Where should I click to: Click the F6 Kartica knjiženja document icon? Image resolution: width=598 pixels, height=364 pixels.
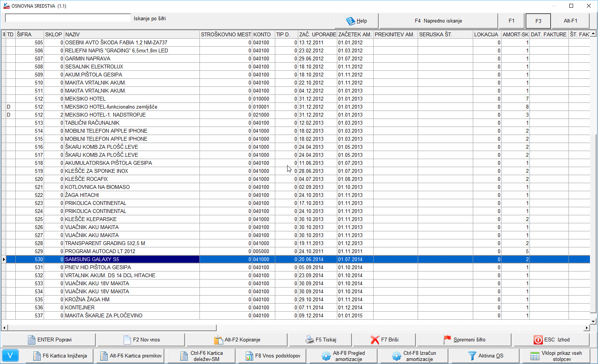[37, 356]
